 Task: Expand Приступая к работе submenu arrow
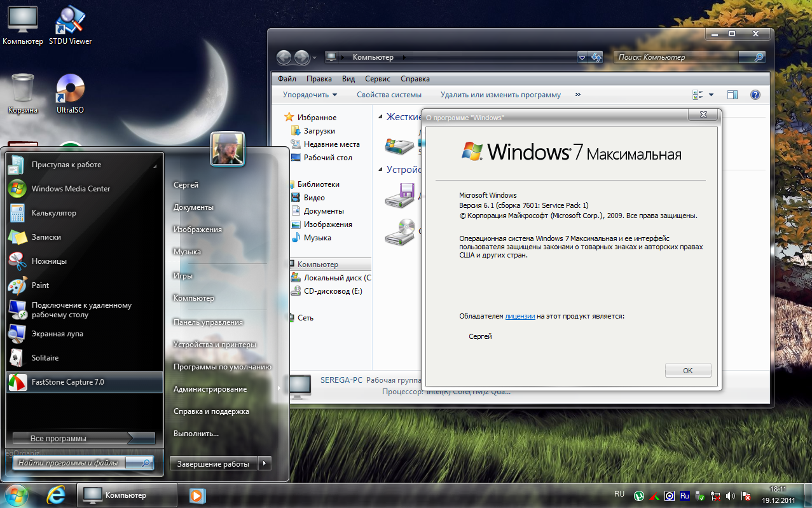pyautogui.click(x=155, y=165)
